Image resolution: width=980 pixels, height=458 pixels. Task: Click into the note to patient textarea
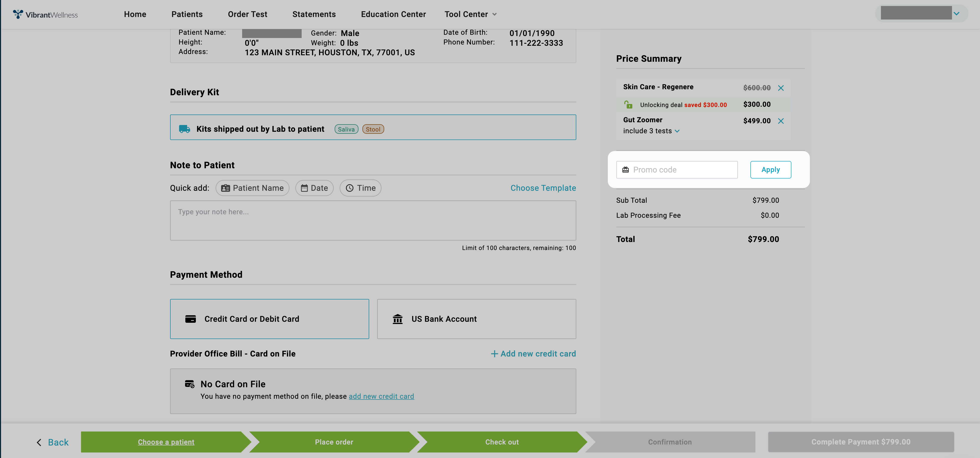point(373,220)
